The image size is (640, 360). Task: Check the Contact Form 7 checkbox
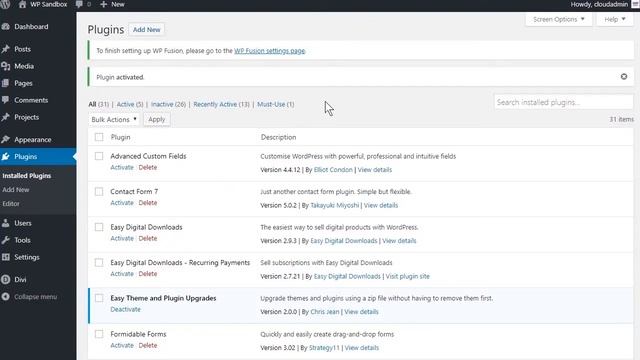coord(99,191)
